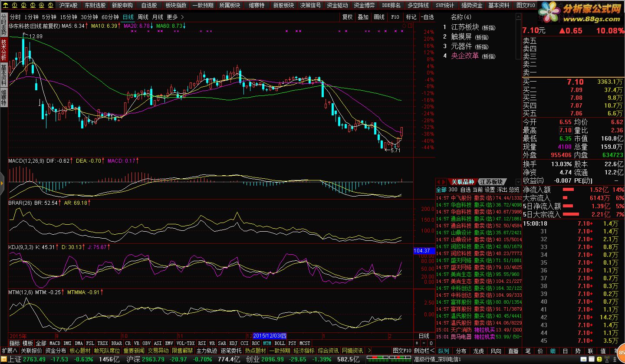Click the right red arrow beside 关联品种 tab
The height and width of the screenshot is (364, 625).
[444, 182]
